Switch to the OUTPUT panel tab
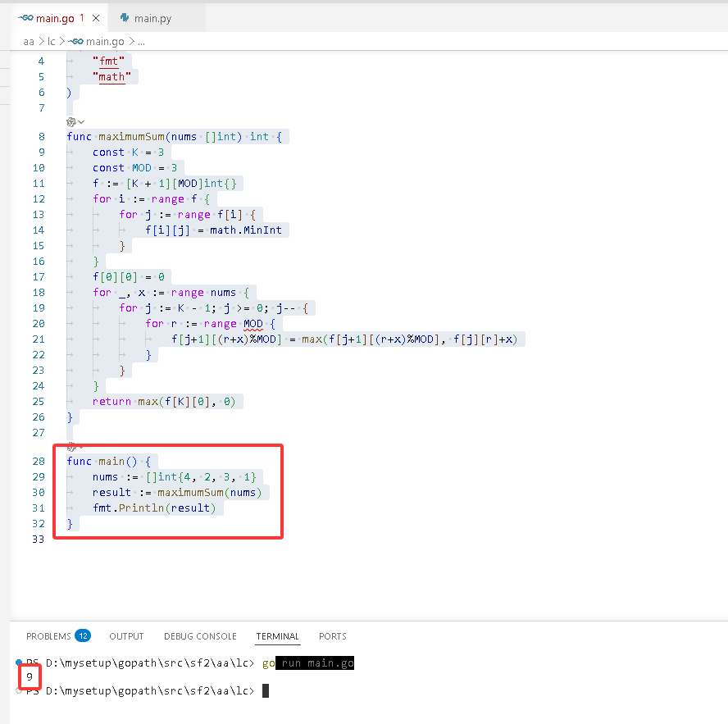The width and height of the screenshot is (728, 724). [x=126, y=636]
